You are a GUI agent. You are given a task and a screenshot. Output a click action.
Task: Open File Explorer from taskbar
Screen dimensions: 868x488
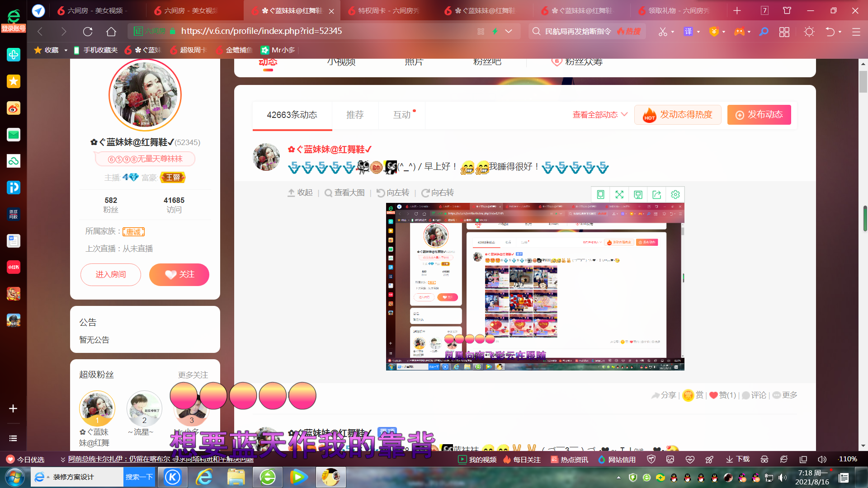pos(236,477)
